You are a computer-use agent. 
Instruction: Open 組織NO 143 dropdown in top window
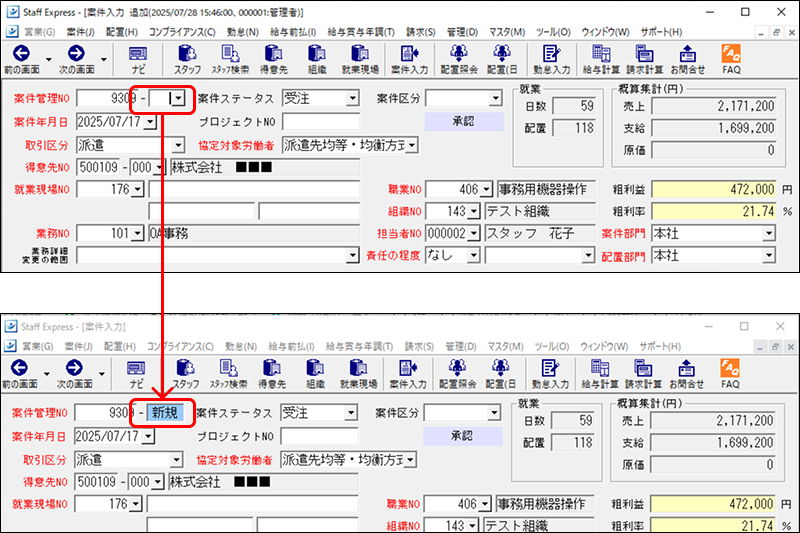pos(474,211)
